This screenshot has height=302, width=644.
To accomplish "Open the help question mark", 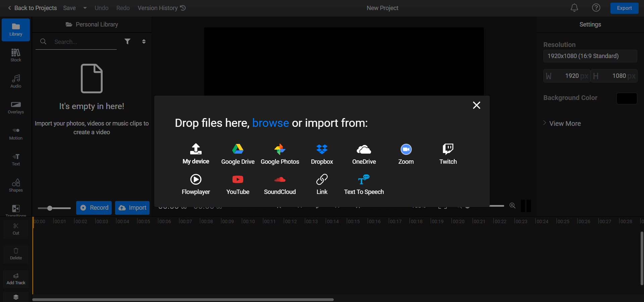I will click(x=596, y=8).
